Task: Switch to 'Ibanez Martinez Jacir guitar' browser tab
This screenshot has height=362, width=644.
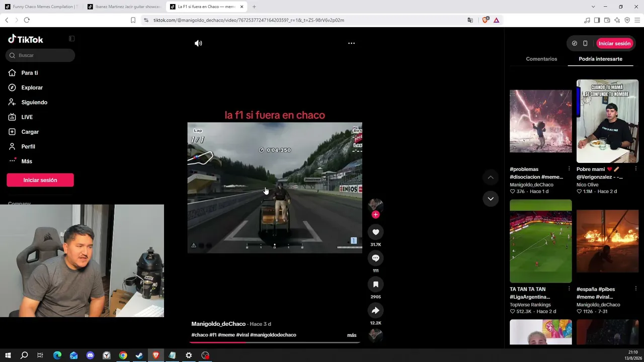Action: 124,7
